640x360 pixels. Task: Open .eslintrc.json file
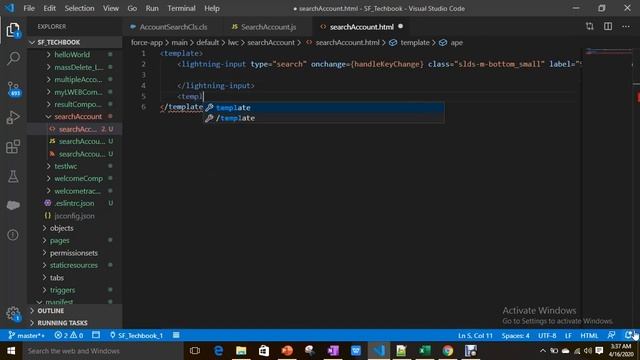click(x=74, y=203)
